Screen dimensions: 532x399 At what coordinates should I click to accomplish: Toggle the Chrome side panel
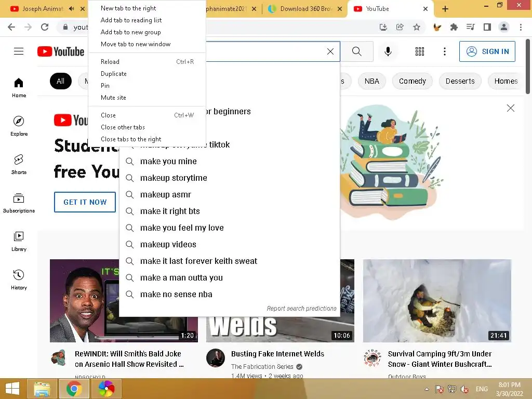pyautogui.click(x=487, y=27)
